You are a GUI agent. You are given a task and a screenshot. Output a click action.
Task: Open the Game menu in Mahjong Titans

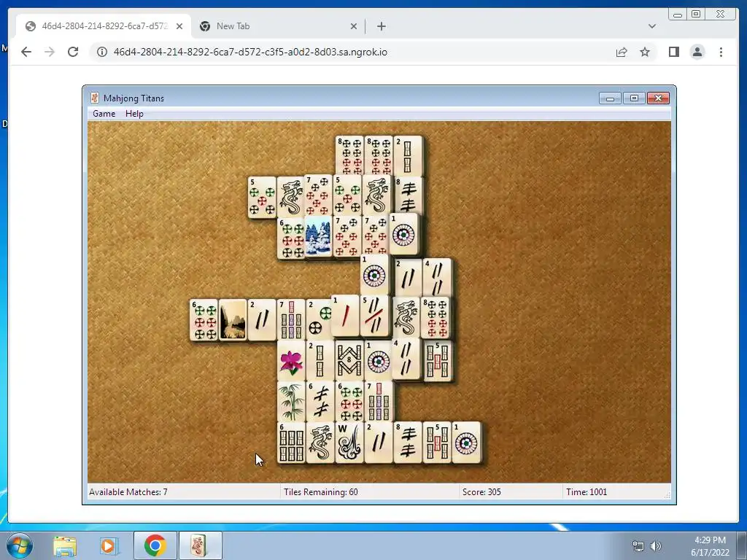104,114
